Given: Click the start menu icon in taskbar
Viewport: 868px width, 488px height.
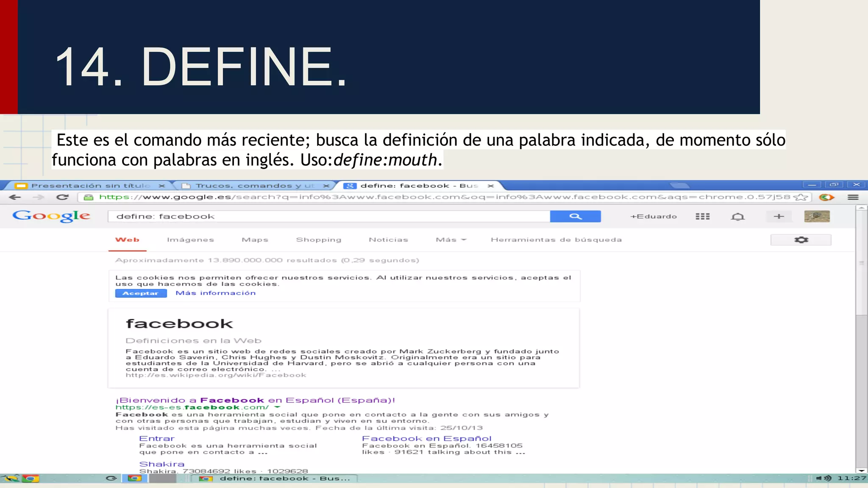Looking at the screenshot, I should (x=11, y=478).
